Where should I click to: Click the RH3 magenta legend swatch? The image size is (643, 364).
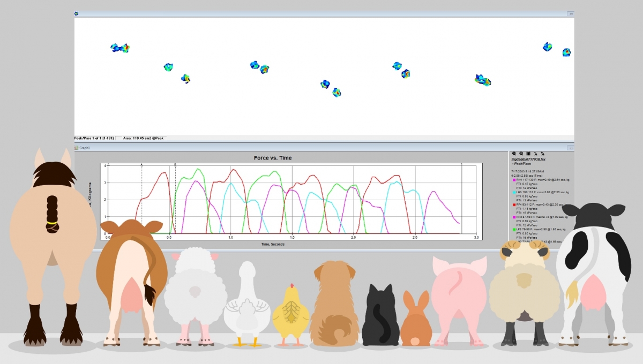[x=514, y=217]
